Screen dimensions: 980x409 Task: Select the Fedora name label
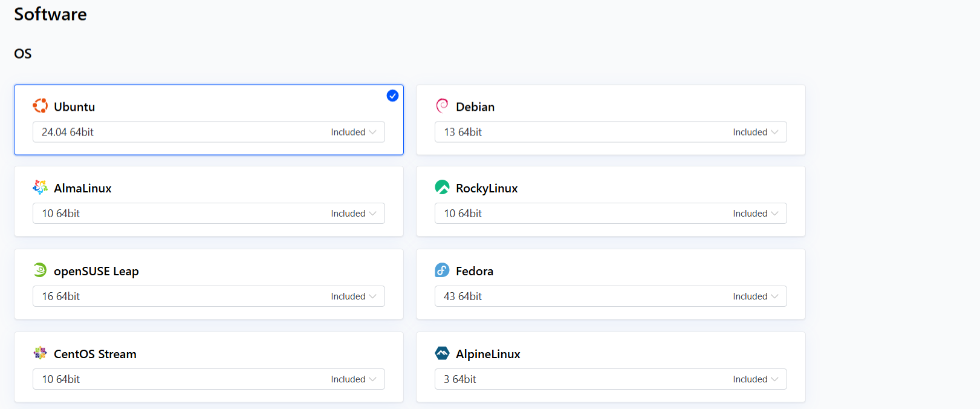tap(475, 271)
